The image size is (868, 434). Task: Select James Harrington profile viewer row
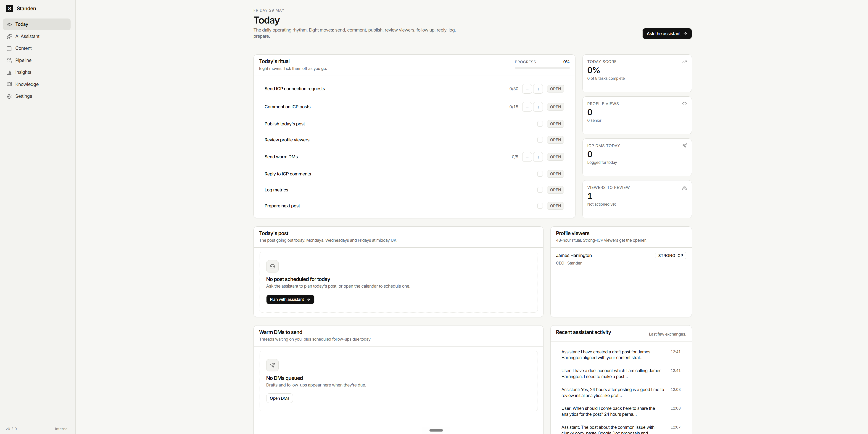click(621, 259)
